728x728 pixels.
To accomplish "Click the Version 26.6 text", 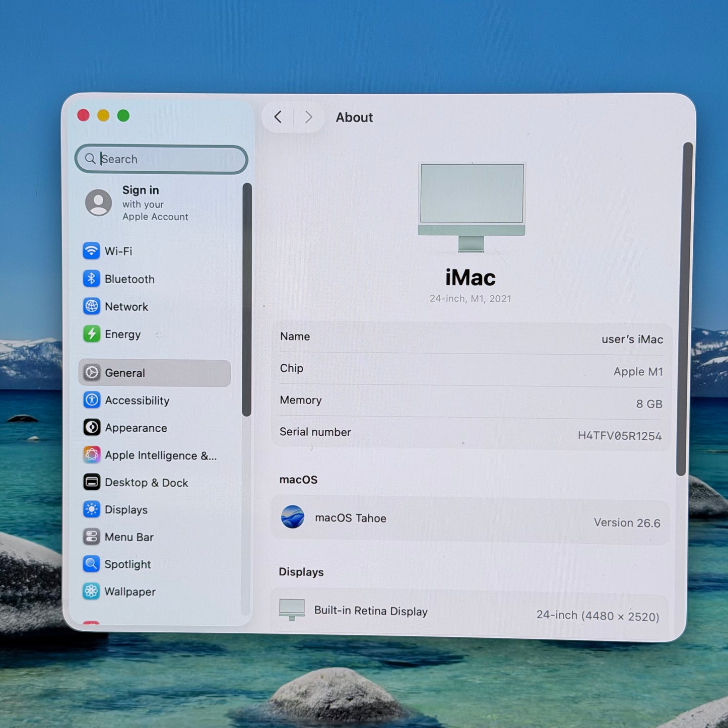I will (x=627, y=523).
